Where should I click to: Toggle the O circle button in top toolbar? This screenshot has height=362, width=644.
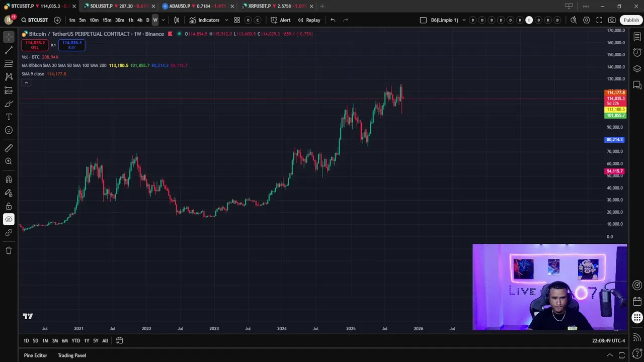248,20
